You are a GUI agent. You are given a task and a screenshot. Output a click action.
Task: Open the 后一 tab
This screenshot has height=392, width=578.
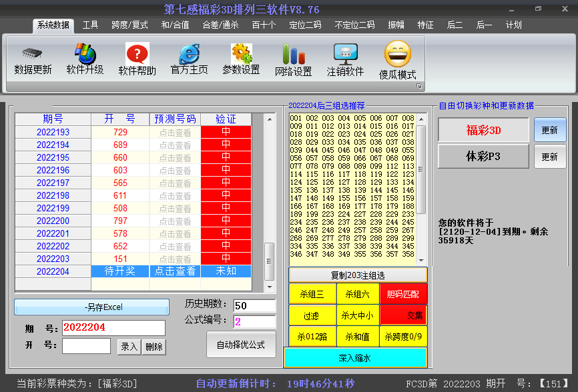[484, 25]
